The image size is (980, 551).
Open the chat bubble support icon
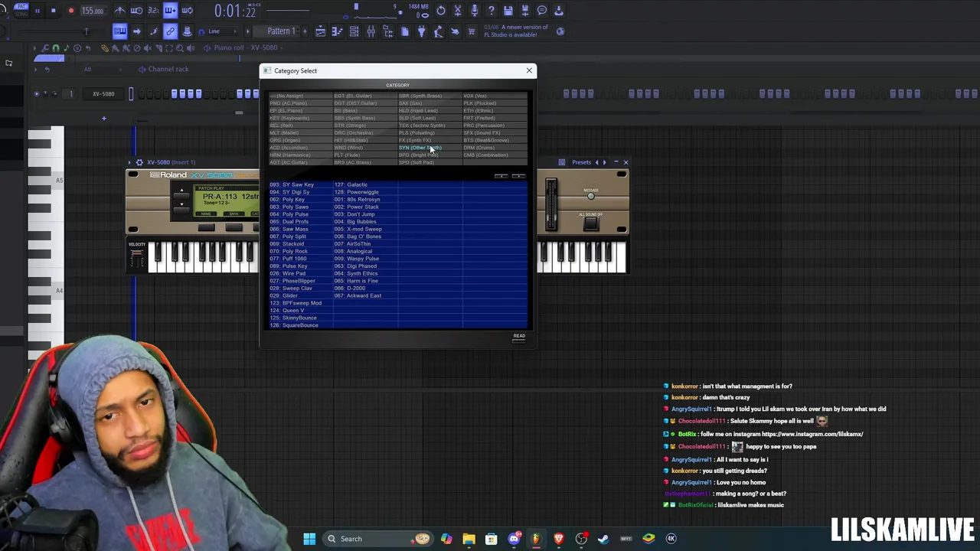[x=541, y=11]
